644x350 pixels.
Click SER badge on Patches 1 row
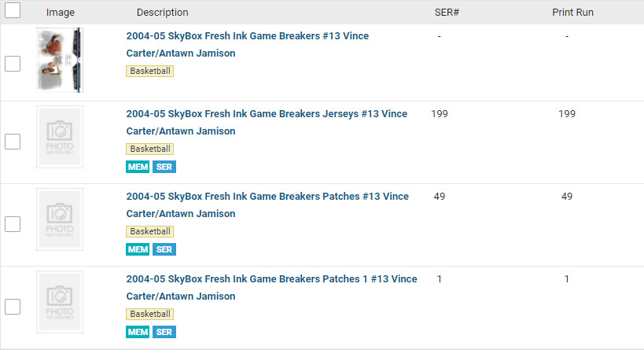click(x=164, y=332)
